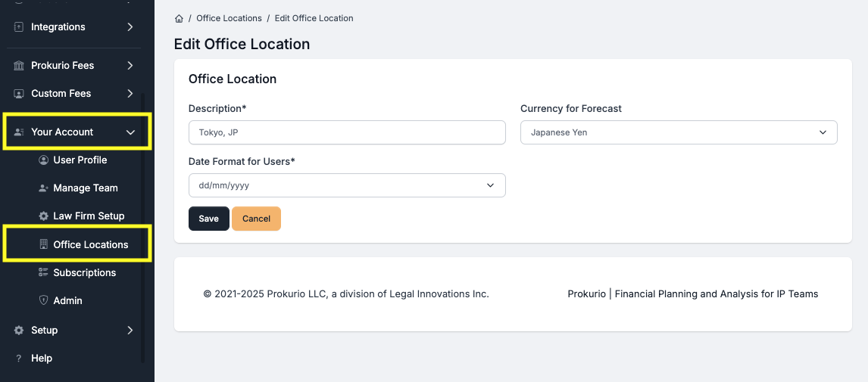Click the Integrations sidebar icon

19,27
